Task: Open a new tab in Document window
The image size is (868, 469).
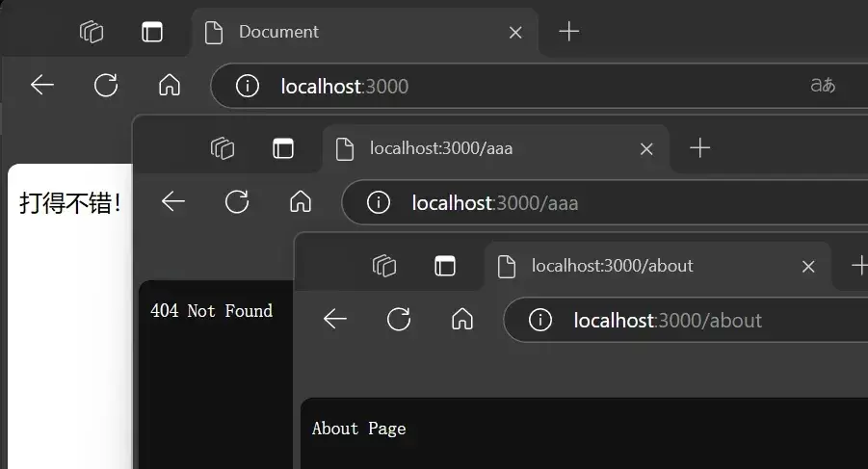Action: 568,32
